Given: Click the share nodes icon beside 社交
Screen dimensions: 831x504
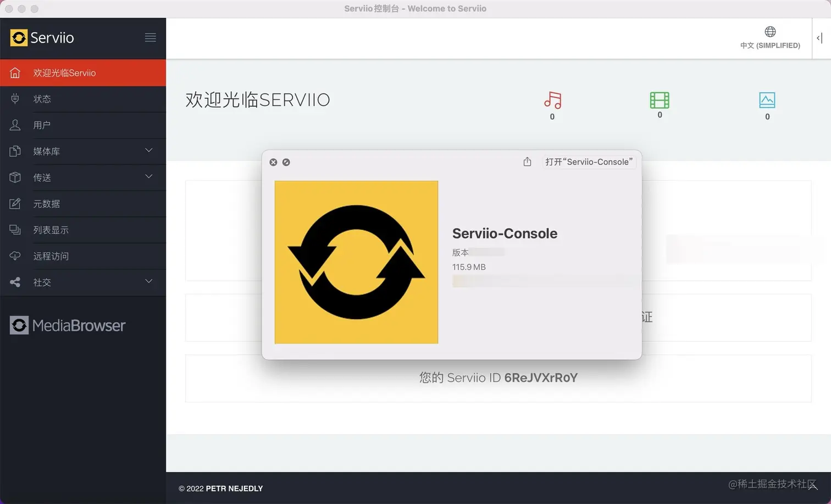Looking at the screenshot, I should pos(15,282).
